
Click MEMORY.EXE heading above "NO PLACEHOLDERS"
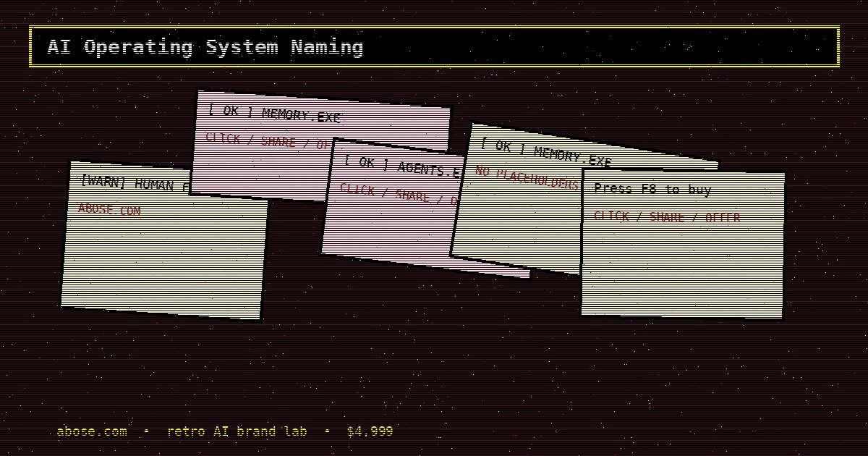point(546,152)
